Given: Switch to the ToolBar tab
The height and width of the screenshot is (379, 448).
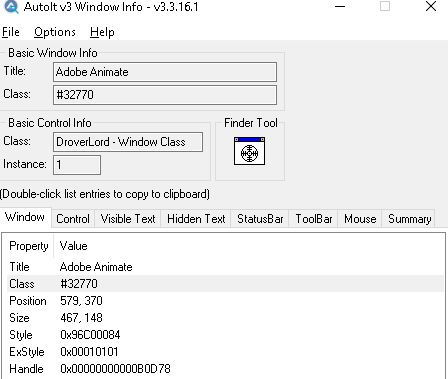Looking at the screenshot, I should [x=314, y=219].
